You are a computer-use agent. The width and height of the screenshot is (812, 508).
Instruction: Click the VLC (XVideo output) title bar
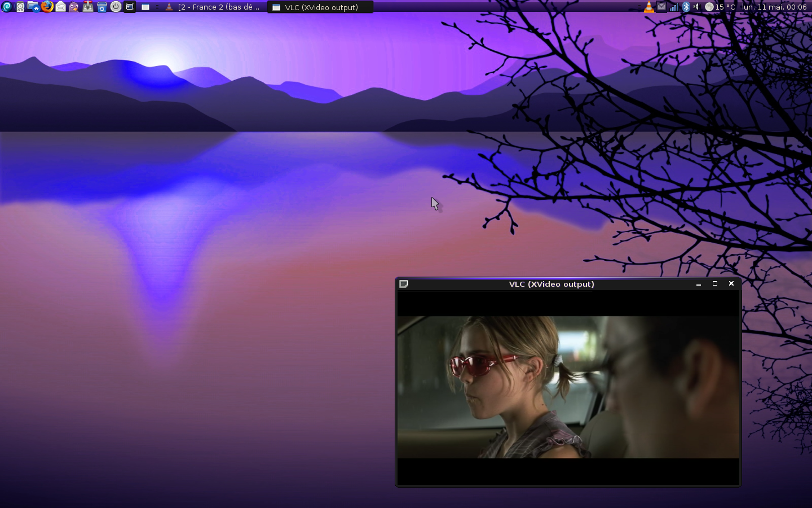coord(551,284)
